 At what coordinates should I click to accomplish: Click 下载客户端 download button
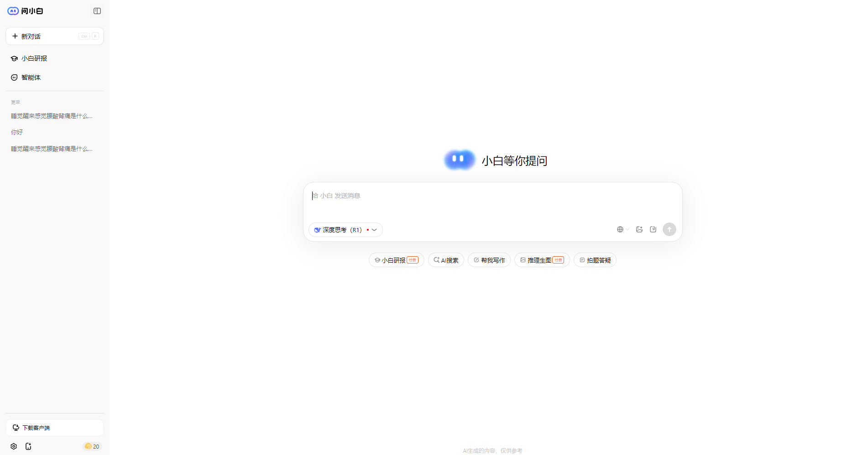[55, 428]
